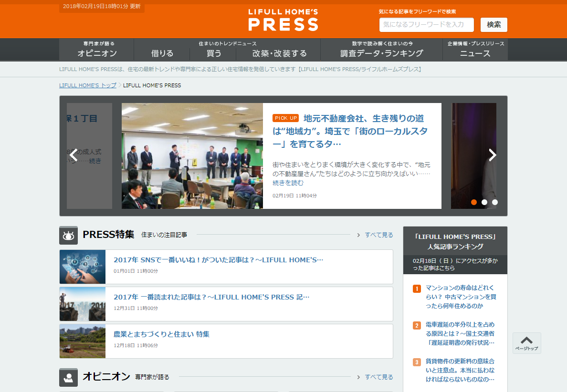Click the date 12月31日 11時00分
This screenshot has height=392, width=567.
(x=136, y=308)
